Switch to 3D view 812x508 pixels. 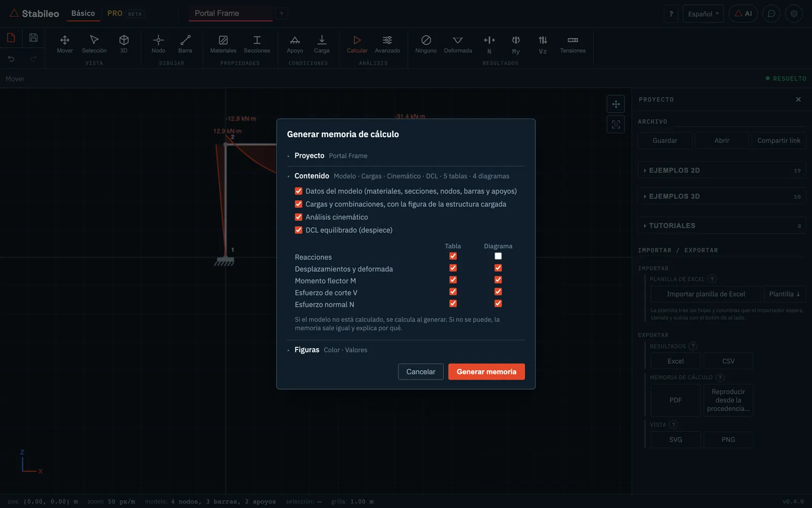[x=124, y=44]
